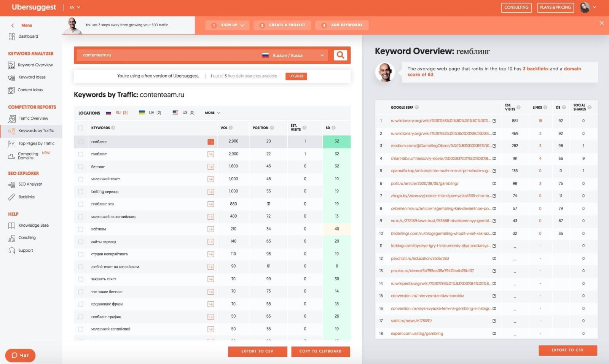Check the box next to нейтивы
This screenshot has height=364, width=609.
81,229
